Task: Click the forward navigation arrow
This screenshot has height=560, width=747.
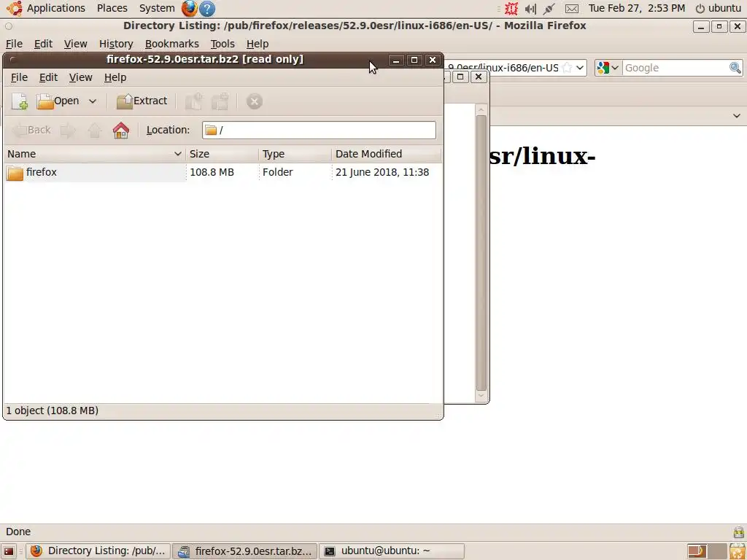Action: pos(68,130)
